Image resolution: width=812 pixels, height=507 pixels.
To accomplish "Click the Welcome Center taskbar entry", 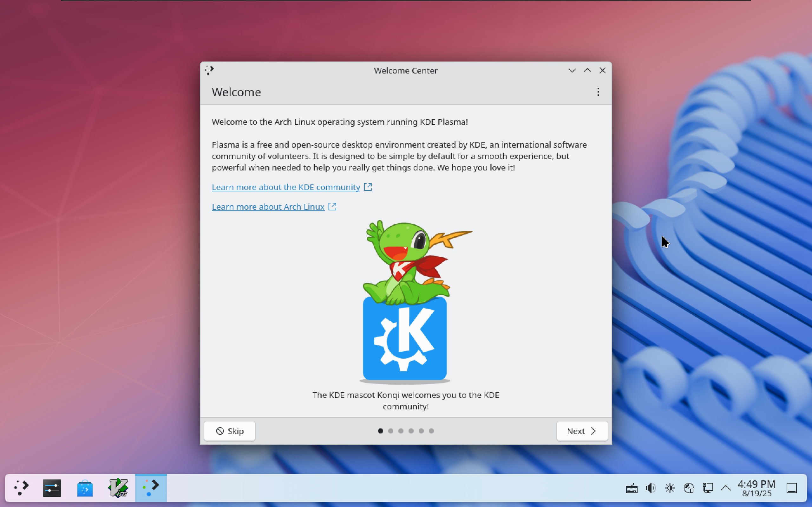I will (151, 488).
